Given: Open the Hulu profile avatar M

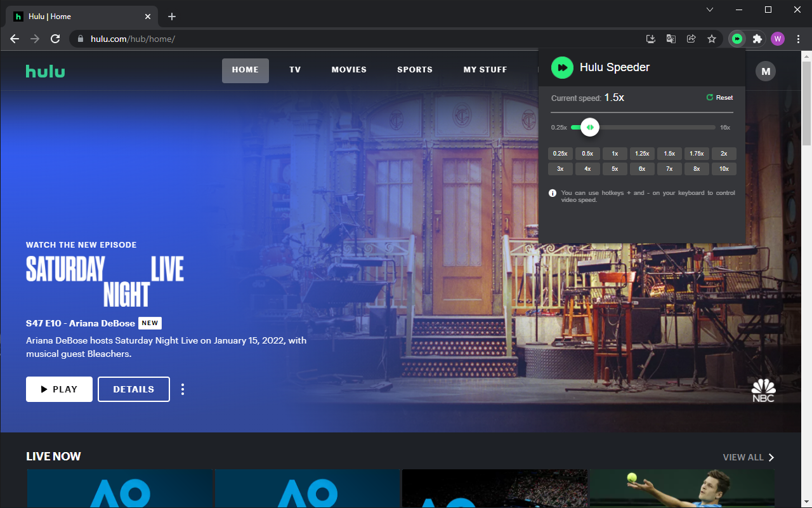Looking at the screenshot, I should click(x=766, y=71).
